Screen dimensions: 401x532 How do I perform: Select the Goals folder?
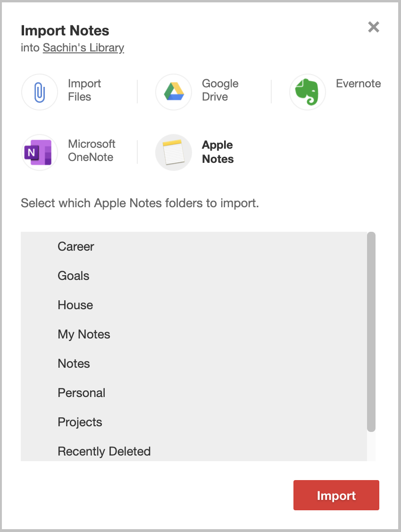pyautogui.click(x=73, y=276)
